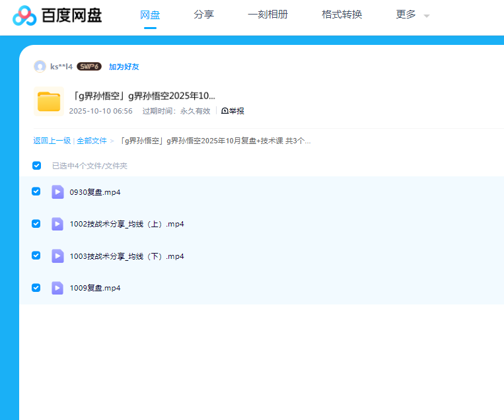Toggle the select-all files checkbox
Image resolution: width=504 pixels, height=420 pixels.
37,166
